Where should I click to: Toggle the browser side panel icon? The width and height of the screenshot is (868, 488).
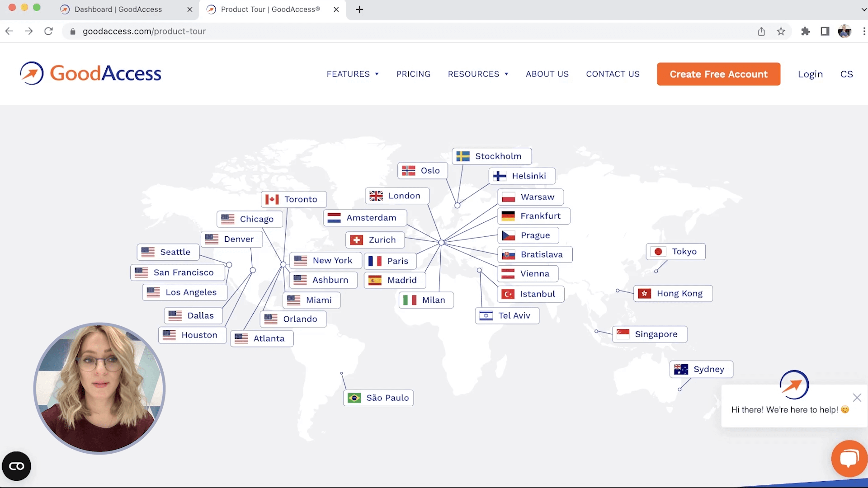[825, 31]
